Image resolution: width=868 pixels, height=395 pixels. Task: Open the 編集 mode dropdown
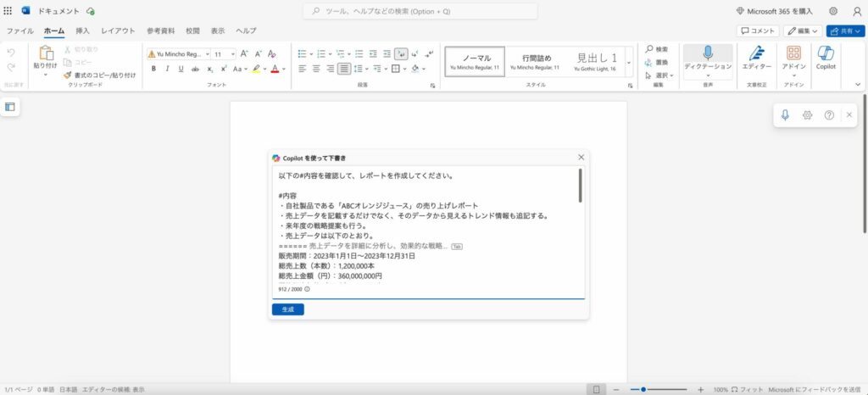(803, 31)
